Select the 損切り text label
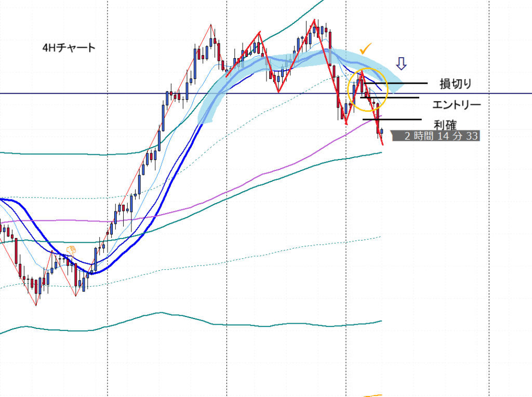This screenshot has width=532, height=397. (455, 84)
